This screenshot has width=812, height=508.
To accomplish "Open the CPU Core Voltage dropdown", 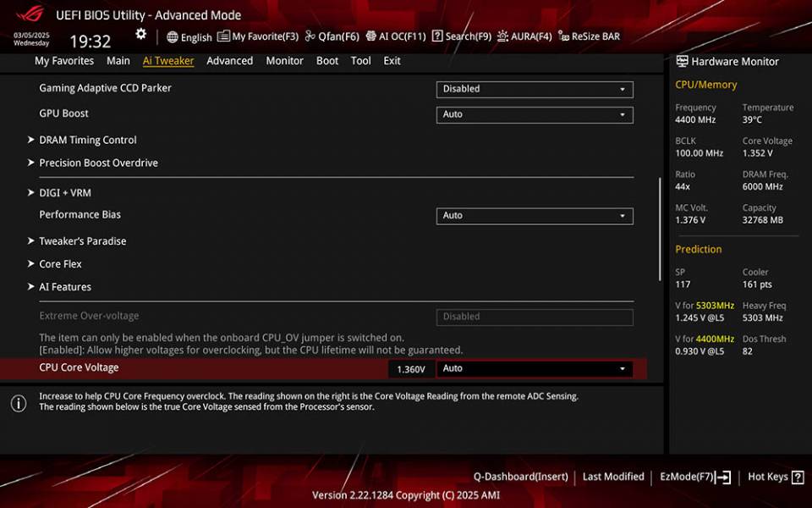I will pyautogui.click(x=535, y=368).
